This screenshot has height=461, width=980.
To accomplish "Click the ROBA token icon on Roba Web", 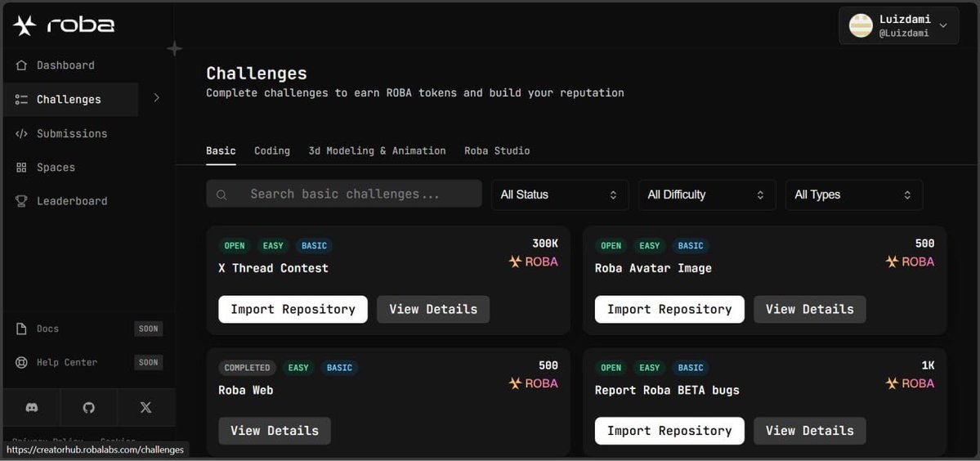I will [515, 383].
